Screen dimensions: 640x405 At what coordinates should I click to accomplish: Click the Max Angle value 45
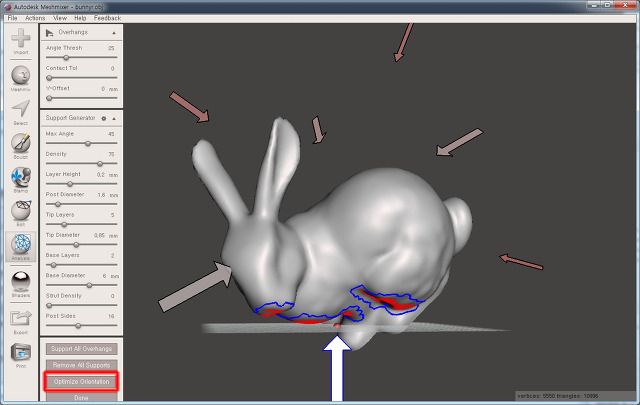[111, 134]
